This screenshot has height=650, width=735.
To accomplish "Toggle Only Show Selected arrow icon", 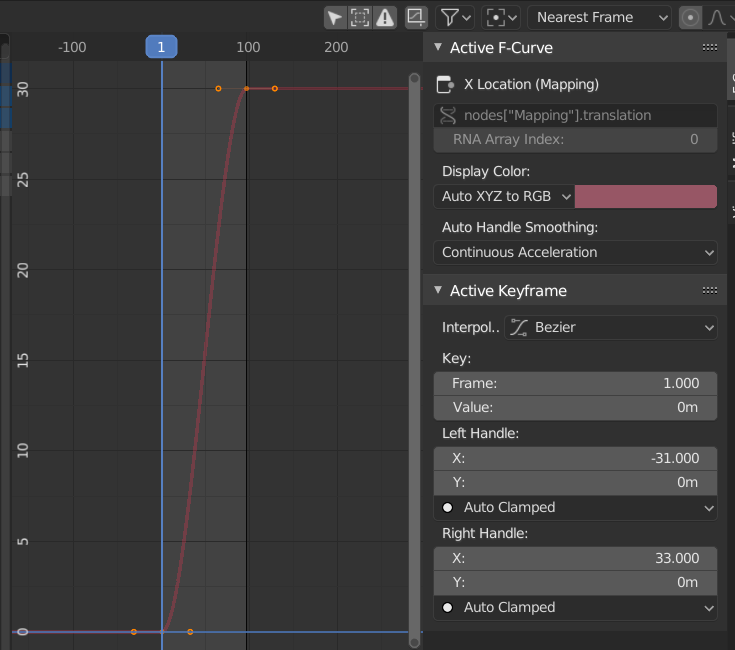I will [x=335, y=18].
